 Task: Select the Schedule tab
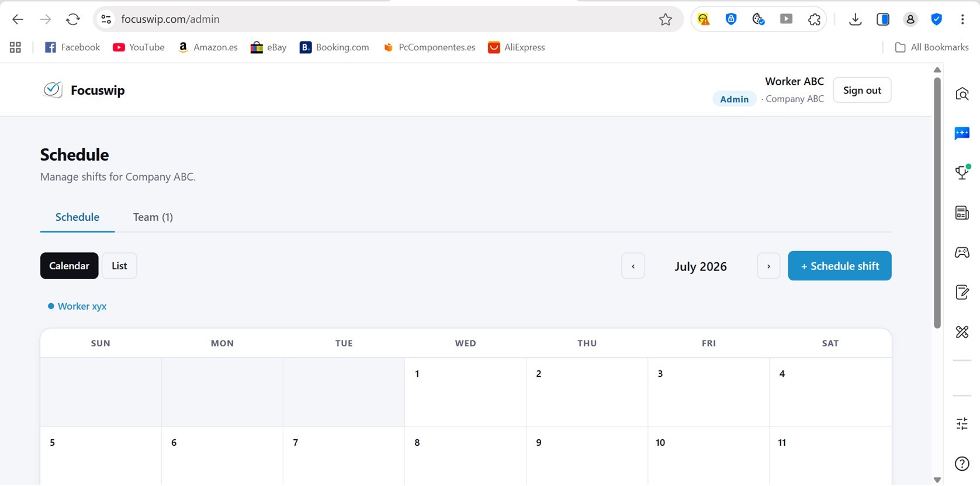[77, 217]
